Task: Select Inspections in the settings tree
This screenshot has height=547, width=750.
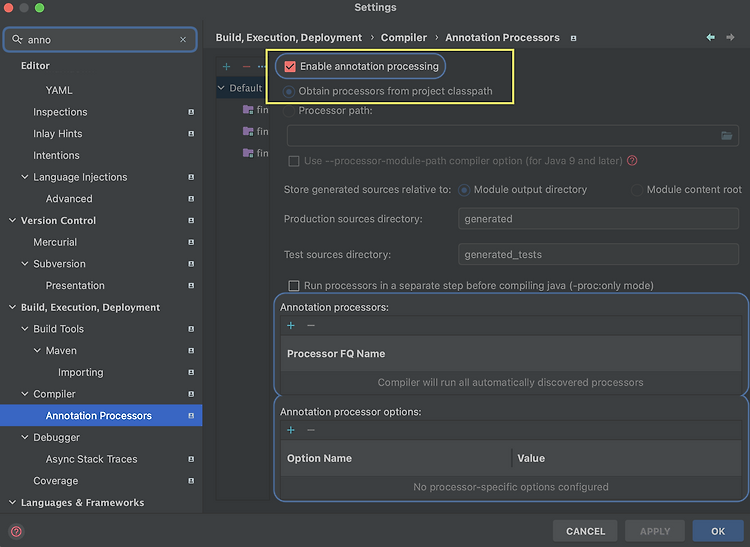Action: (x=60, y=112)
